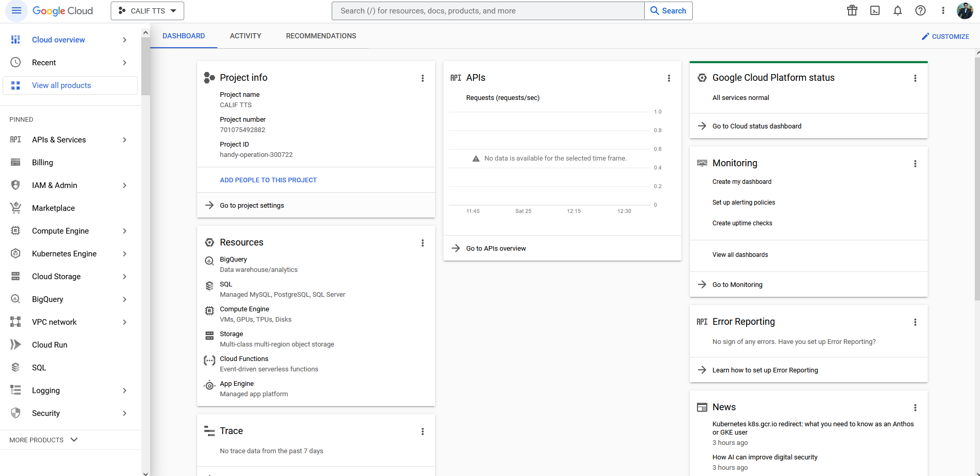Open Project info card options menu
This screenshot has width=980, height=476.
(423, 78)
